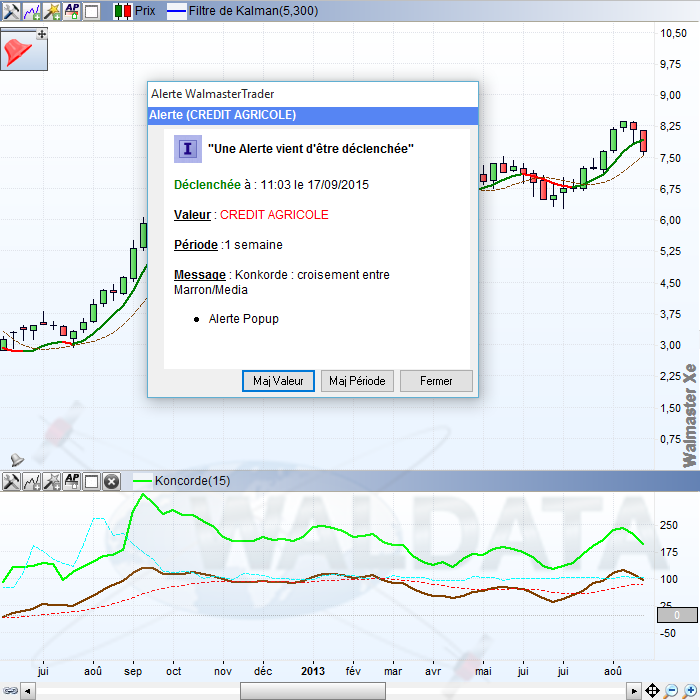
Task: Click the chain link icon by the scrollbar
Action: coord(10,691)
